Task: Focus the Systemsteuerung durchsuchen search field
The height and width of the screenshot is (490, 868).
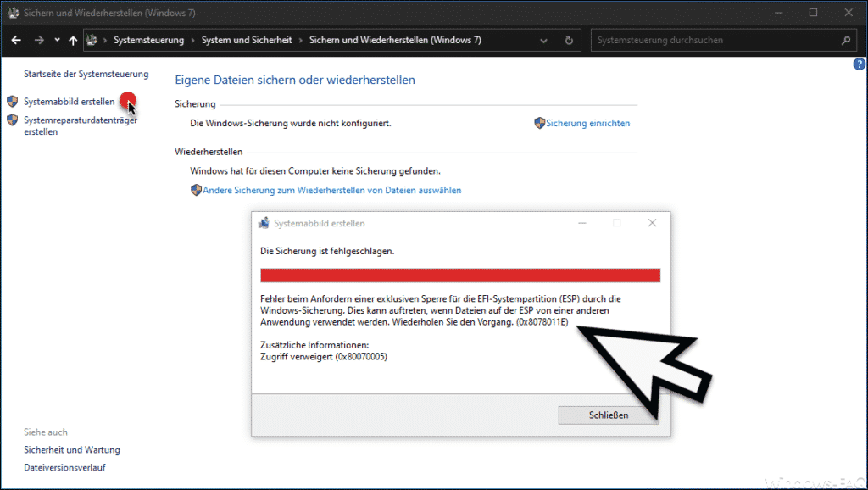Action: (x=723, y=40)
